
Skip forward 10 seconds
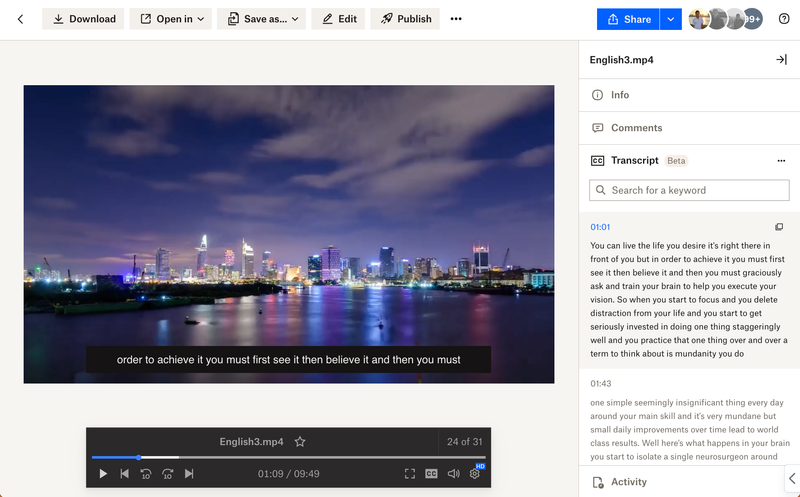[167, 474]
